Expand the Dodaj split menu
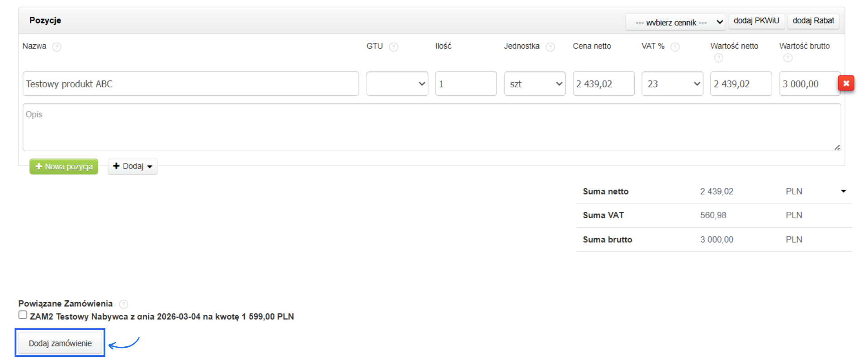The height and width of the screenshot is (364, 868). click(132, 166)
